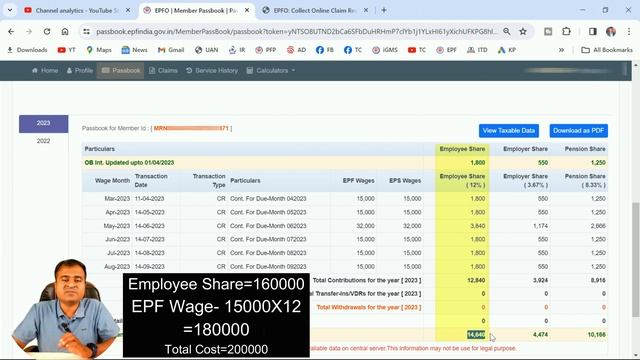Image resolution: width=640 pixels, height=360 pixels.
Task: Open Claims in EPFO navbar
Action: pos(163,71)
